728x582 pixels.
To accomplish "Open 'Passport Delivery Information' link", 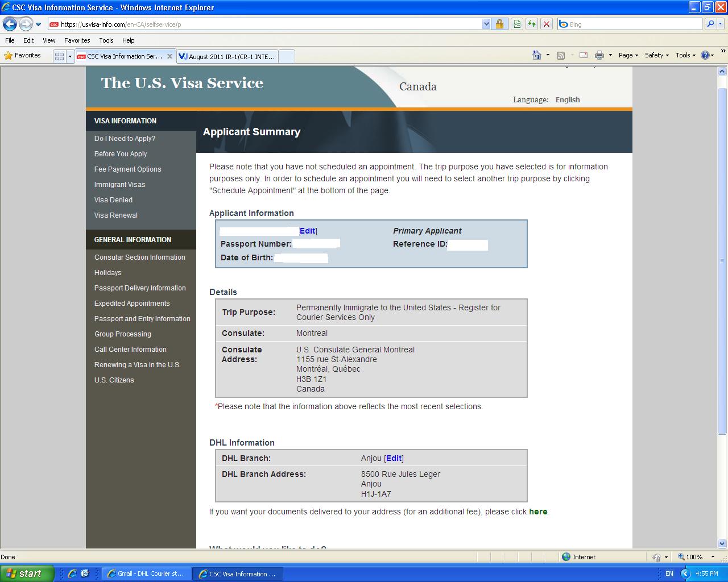I will pos(140,288).
